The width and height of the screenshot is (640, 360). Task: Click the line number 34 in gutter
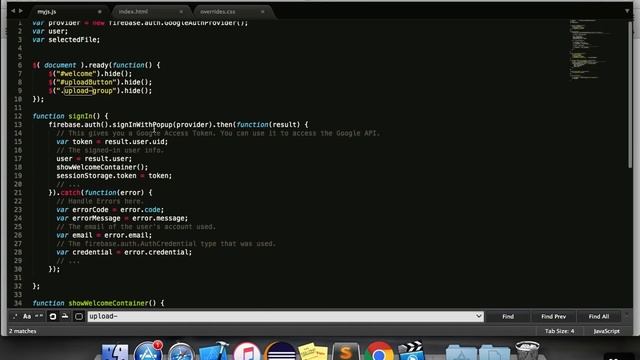tap(18, 303)
